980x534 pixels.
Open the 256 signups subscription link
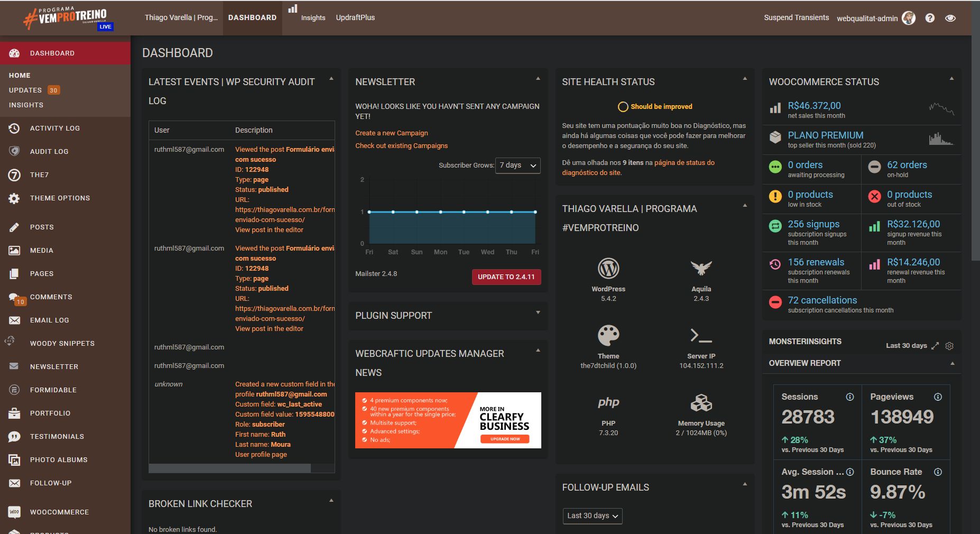point(813,224)
